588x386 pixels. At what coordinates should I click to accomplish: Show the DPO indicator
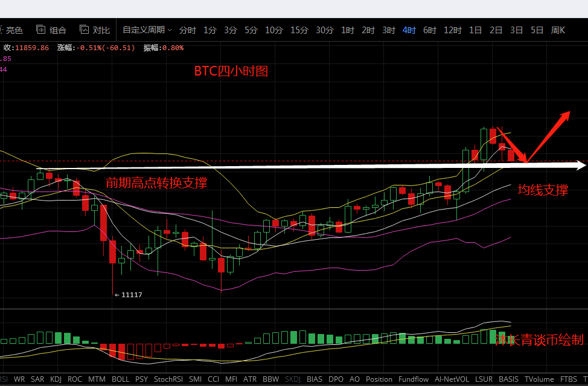click(336, 379)
